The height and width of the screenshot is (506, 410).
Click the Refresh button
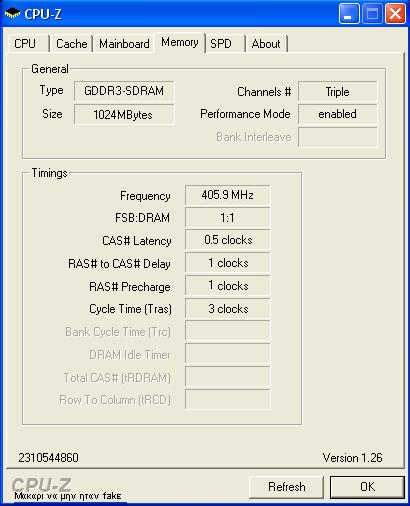click(286, 487)
